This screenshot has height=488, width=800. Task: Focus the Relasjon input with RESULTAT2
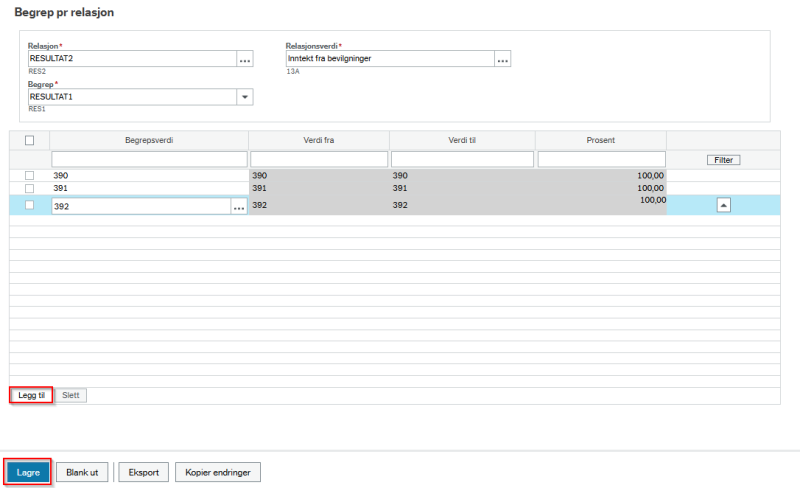pos(133,59)
